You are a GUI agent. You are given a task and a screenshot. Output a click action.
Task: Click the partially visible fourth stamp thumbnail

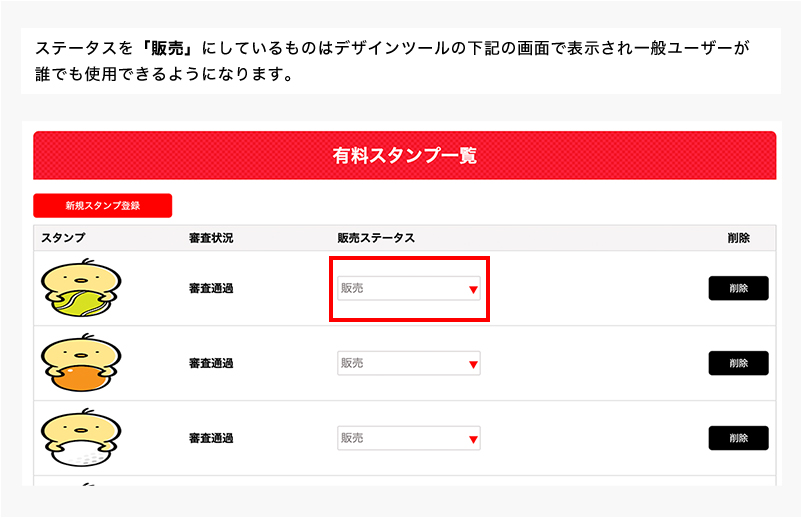80,482
